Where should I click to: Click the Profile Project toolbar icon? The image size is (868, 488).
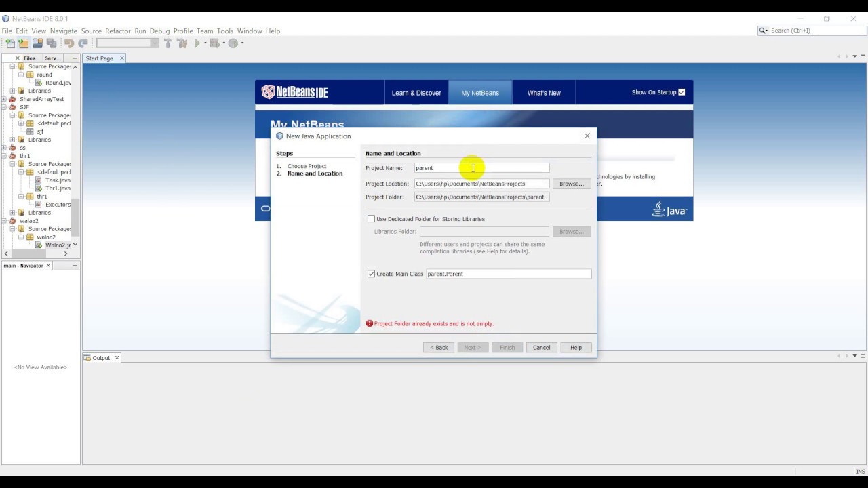tap(234, 43)
